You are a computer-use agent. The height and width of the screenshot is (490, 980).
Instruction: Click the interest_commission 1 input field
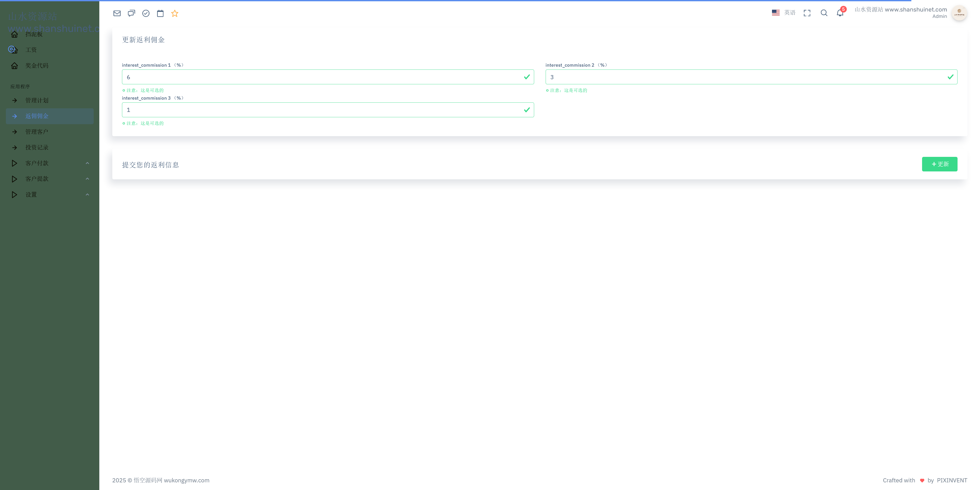click(x=323, y=77)
